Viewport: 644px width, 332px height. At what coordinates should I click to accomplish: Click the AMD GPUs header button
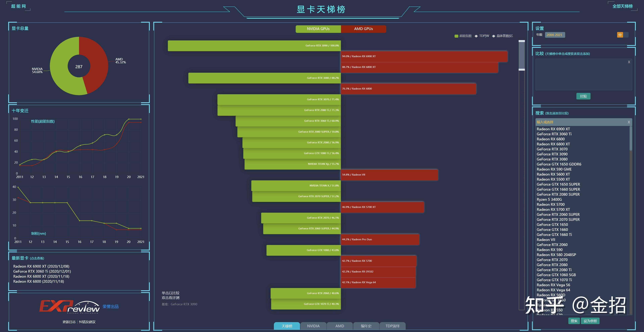(363, 29)
